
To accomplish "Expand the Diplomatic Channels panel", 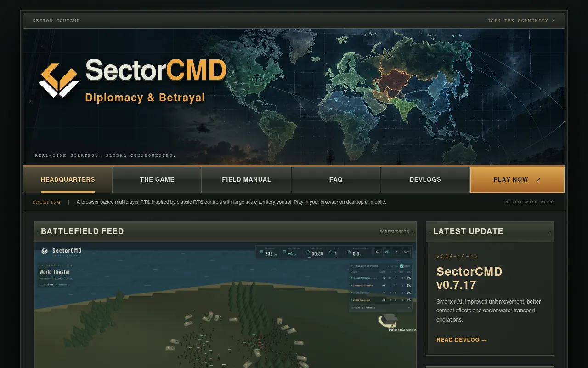I will point(380,307).
